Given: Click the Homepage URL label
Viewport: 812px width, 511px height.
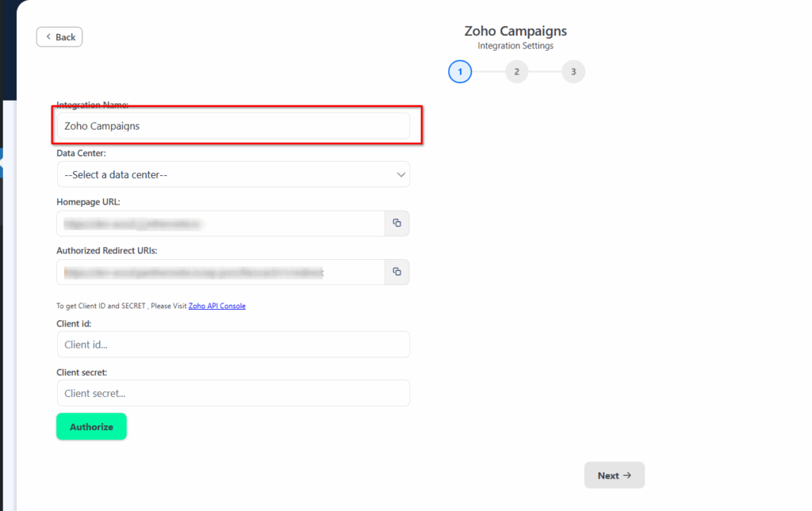Looking at the screenshot, I should (x=89, y=202).
